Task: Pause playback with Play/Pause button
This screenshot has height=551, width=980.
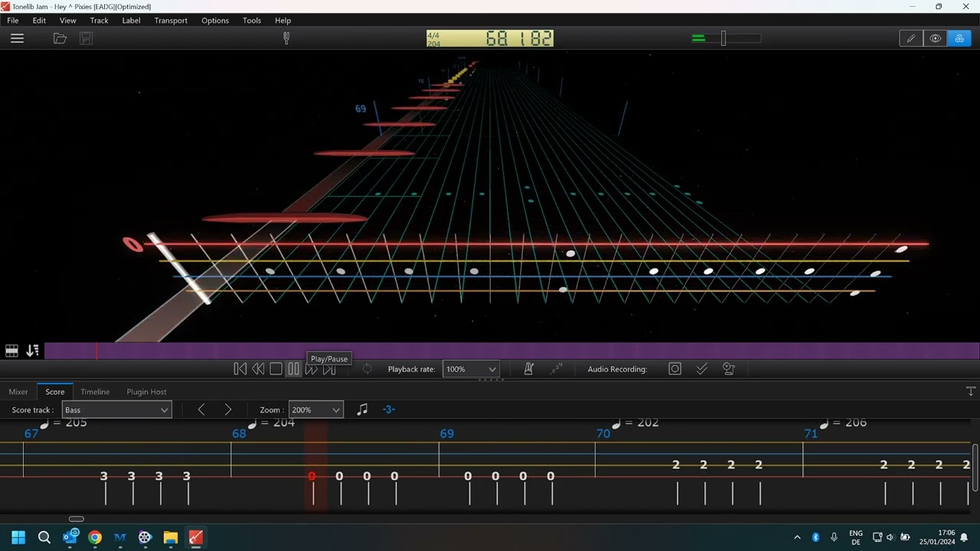Action: 293,369
